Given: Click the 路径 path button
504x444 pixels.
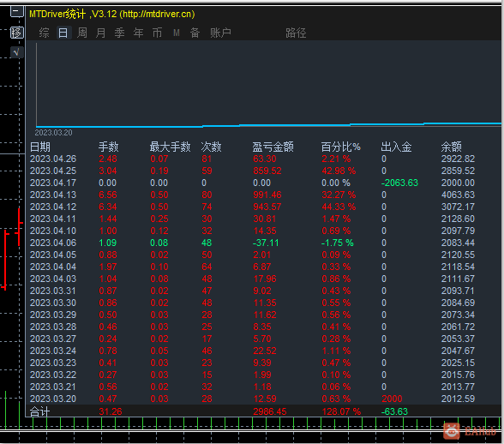Looking at the screenshot, I should pyautogui.click(x=296, y=33).
